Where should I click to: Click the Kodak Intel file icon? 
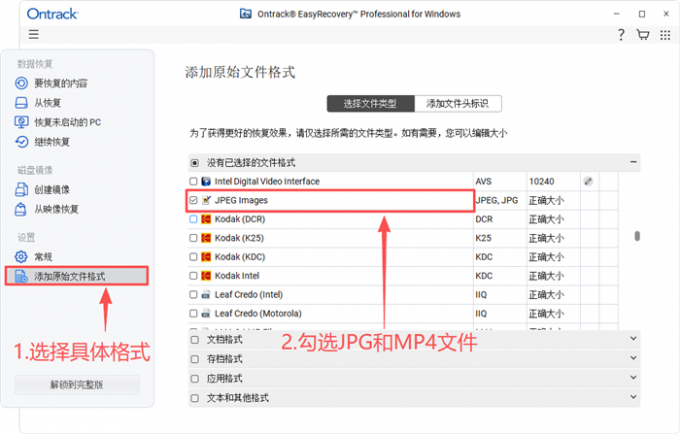click(206, 276)
